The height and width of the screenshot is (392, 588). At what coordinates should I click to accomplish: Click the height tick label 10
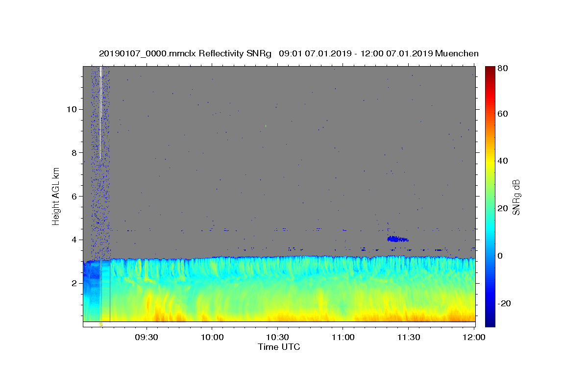click(71, 109)
